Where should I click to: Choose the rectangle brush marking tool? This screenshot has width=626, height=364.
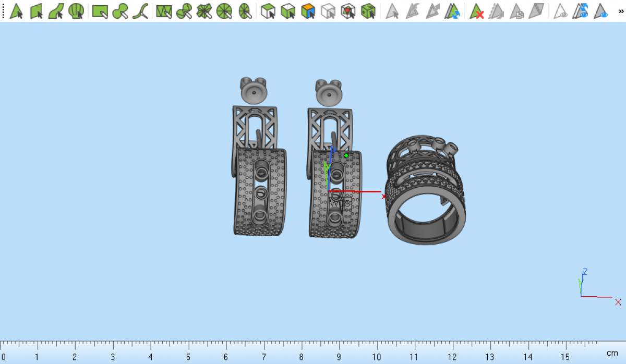coord(100,11)
